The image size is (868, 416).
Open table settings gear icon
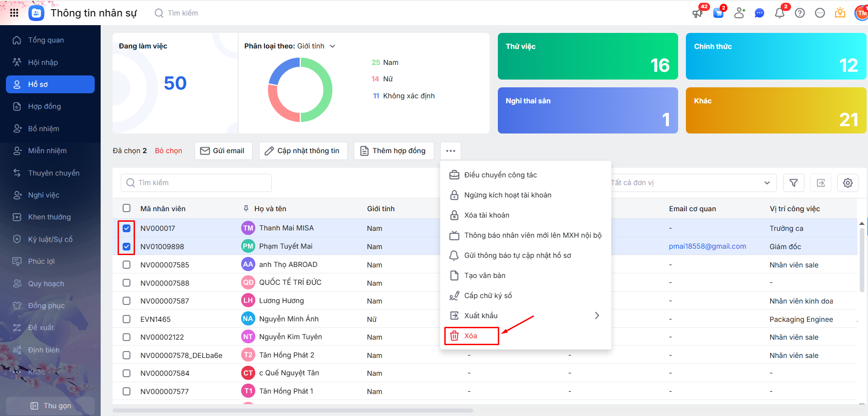click(x=848, y=183)
